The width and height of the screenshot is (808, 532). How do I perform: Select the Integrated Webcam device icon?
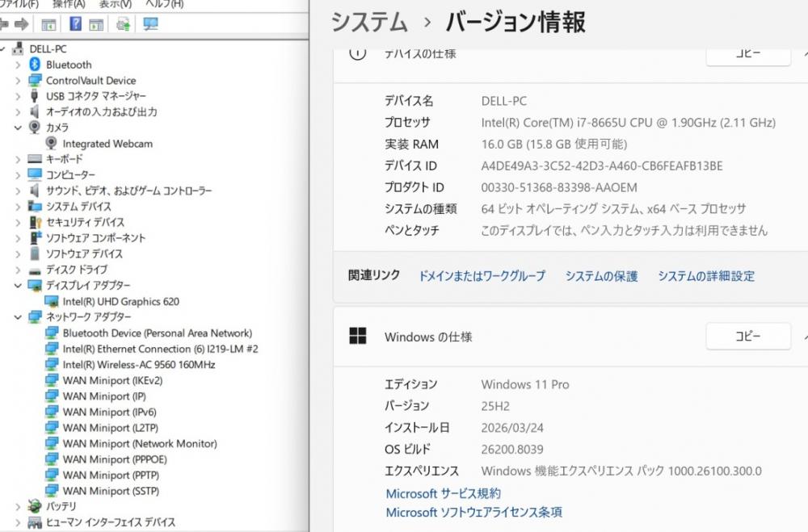[51, 143]
